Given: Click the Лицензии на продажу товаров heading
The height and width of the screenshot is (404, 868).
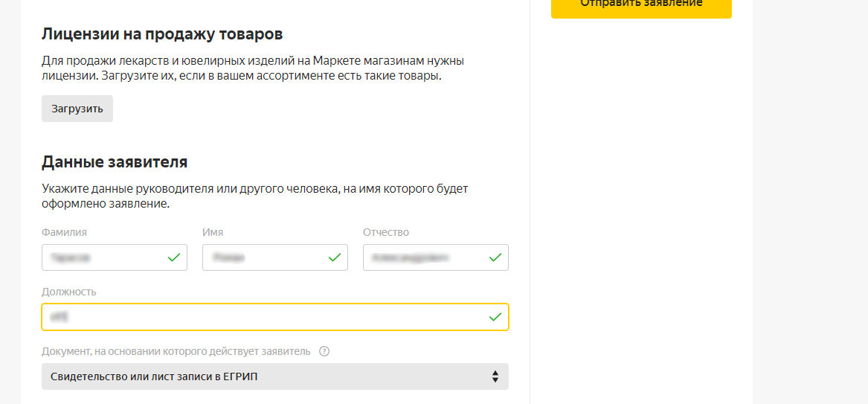Looking at the screenshot, I should pos(162,34).
